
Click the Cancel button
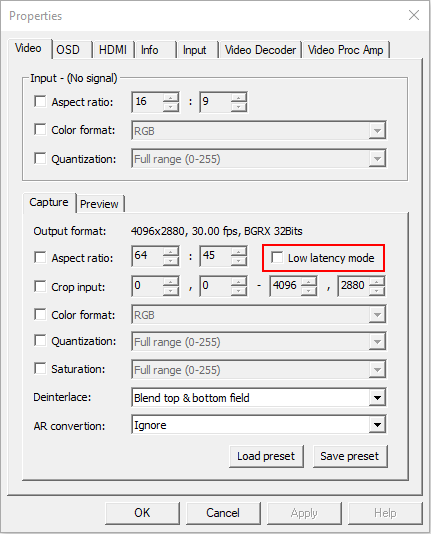point(223,513)
